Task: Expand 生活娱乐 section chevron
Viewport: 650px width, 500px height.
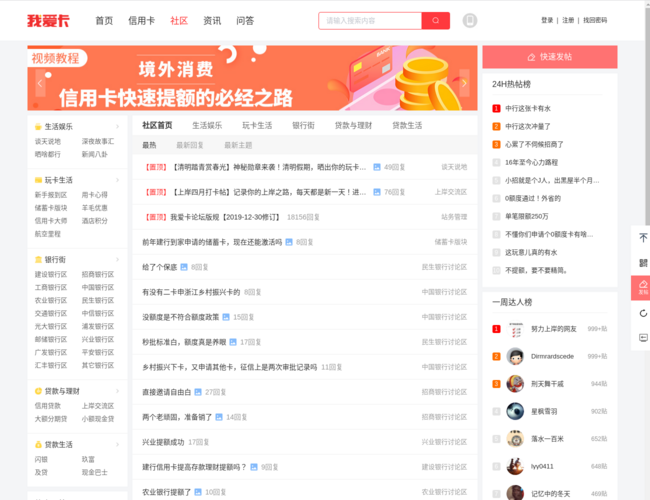Action: [117, 126]
